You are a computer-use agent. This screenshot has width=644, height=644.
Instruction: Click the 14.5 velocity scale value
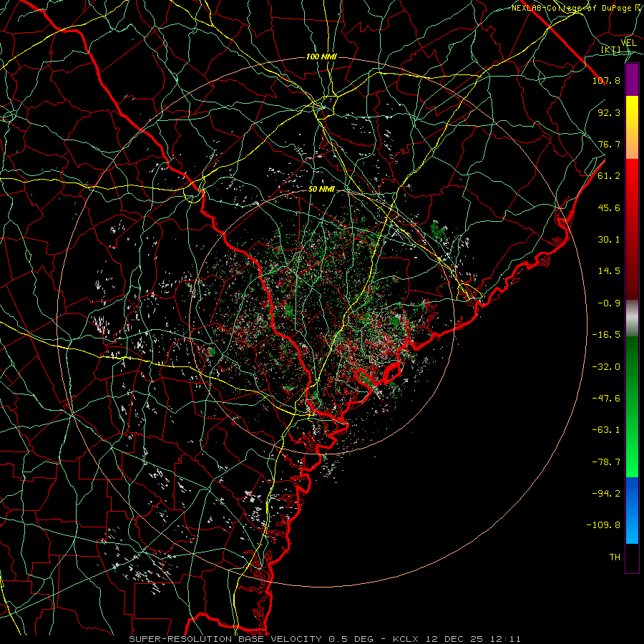tap(609, 271)
